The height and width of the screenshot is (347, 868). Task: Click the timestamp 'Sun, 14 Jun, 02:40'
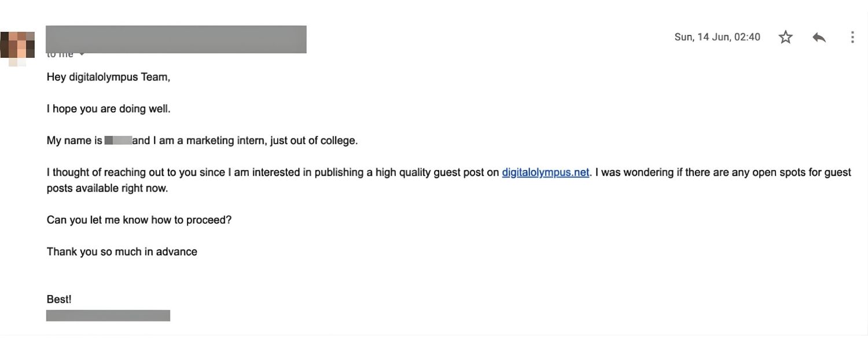point(718,36)
